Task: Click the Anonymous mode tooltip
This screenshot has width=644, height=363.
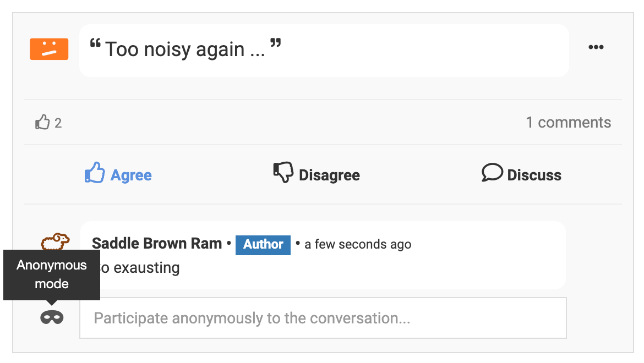Action: click(x=52, y=274)
